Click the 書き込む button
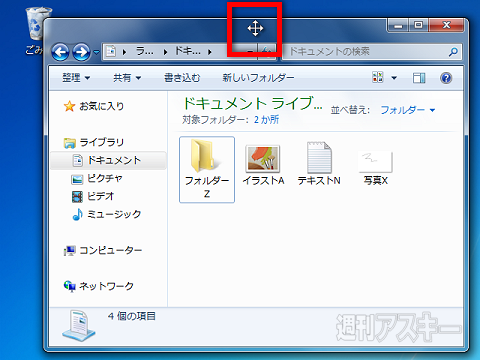The height and width of the screenshot is (360, 480). pos(182,78)
